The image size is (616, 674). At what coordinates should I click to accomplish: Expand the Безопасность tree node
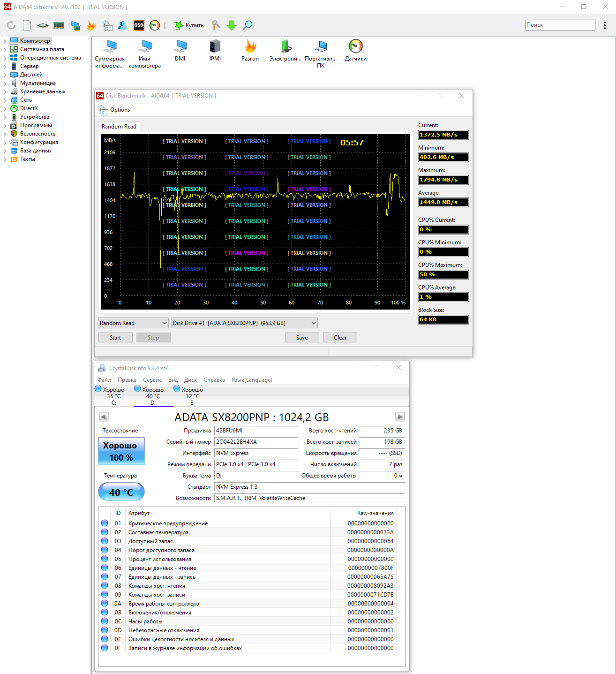coord(5,134)
